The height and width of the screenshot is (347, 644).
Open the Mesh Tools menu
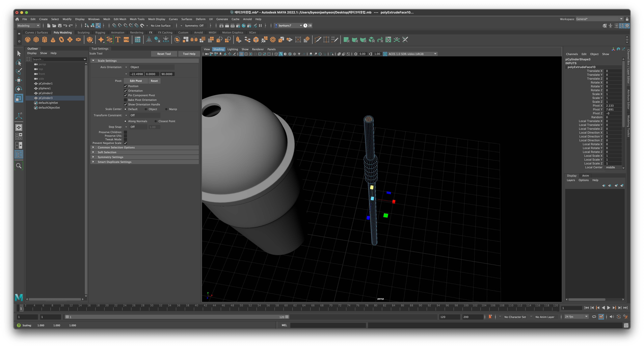137,19
